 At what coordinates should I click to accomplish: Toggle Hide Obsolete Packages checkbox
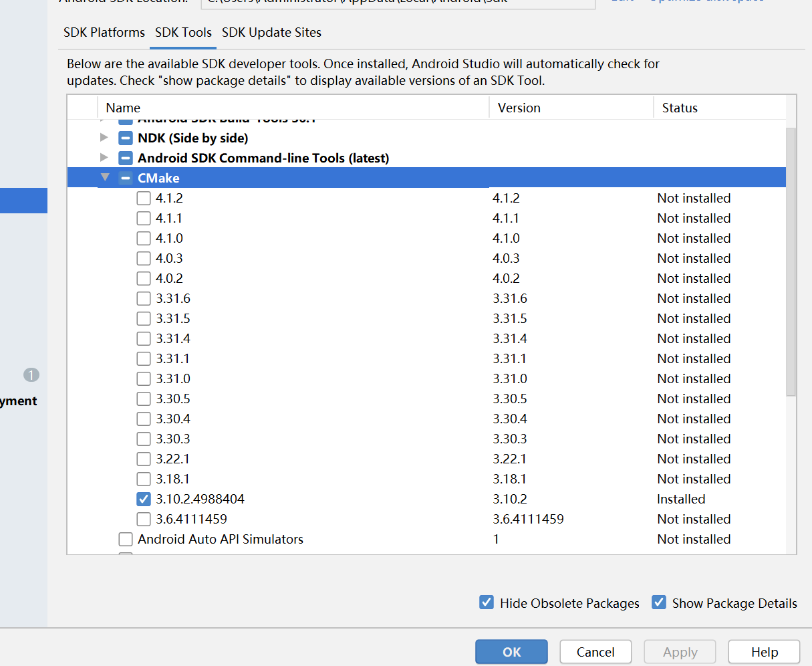click(487, 602)
